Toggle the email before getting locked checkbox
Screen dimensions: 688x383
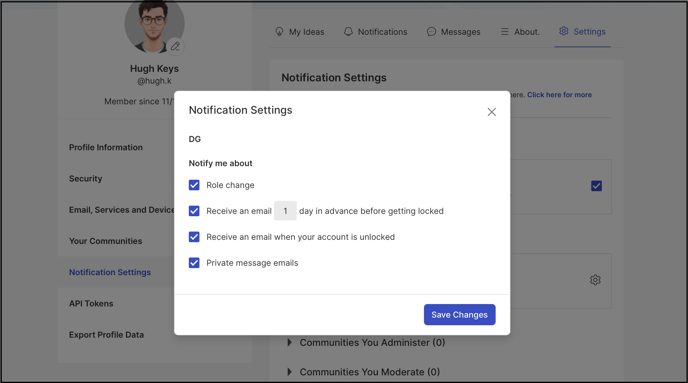click(x=194, y=211)
